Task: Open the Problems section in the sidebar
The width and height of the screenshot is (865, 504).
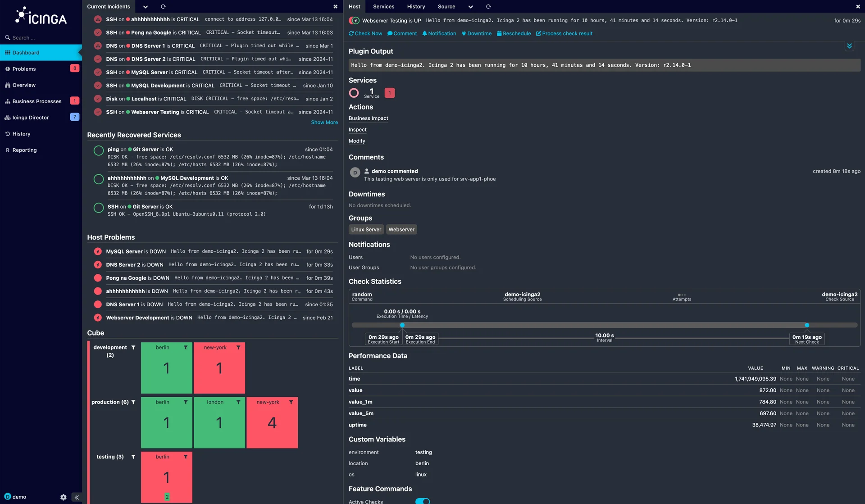Action: (x=23, y=68)
